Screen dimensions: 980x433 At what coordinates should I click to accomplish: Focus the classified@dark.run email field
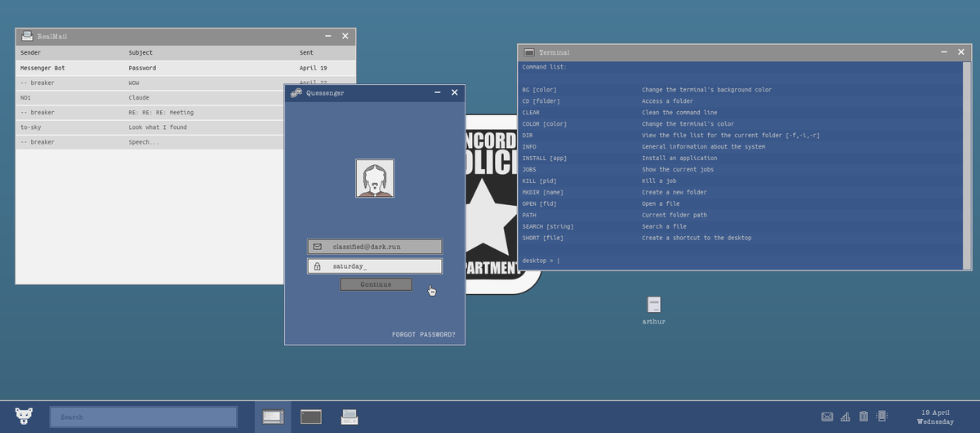tap(375, 246)
